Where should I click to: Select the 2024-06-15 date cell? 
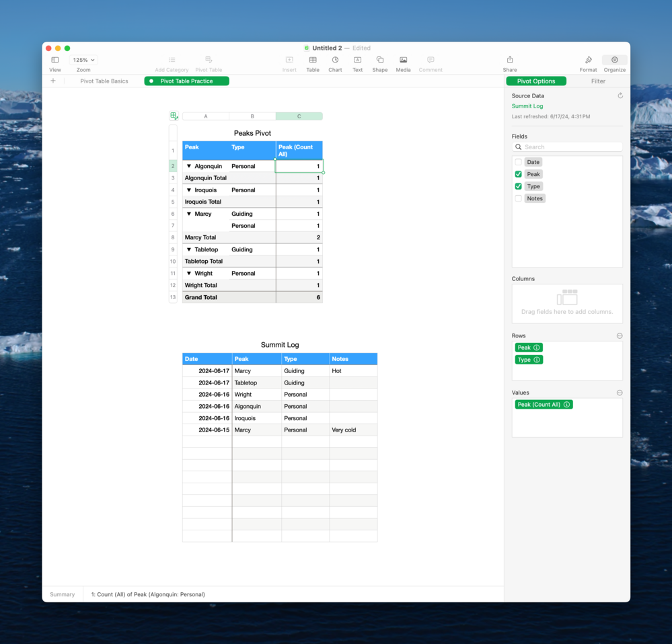[x=207, y=430]
